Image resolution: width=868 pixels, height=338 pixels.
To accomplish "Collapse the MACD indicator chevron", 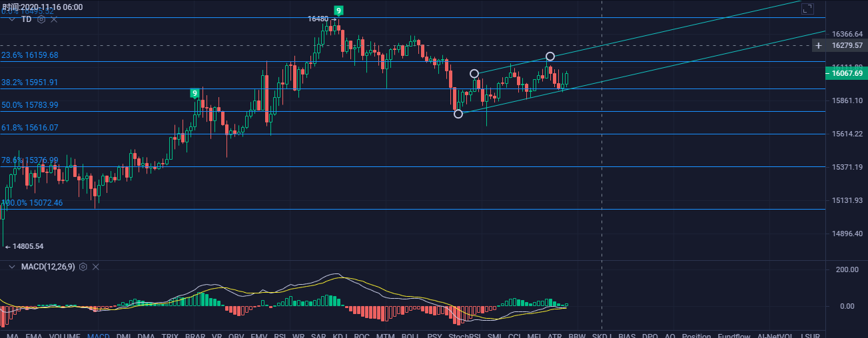I will click(11, 267).
